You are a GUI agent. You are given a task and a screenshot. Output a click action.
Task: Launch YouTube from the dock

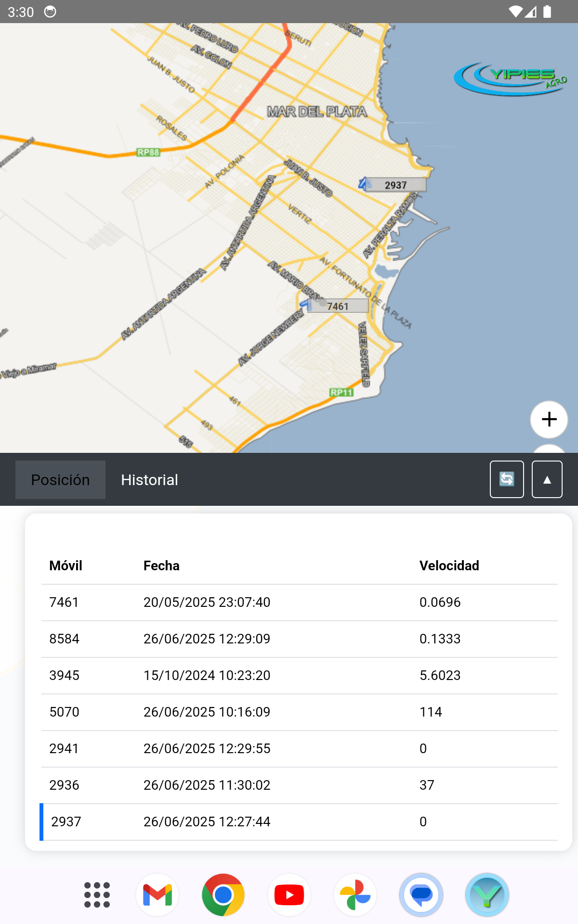point(289,895)
